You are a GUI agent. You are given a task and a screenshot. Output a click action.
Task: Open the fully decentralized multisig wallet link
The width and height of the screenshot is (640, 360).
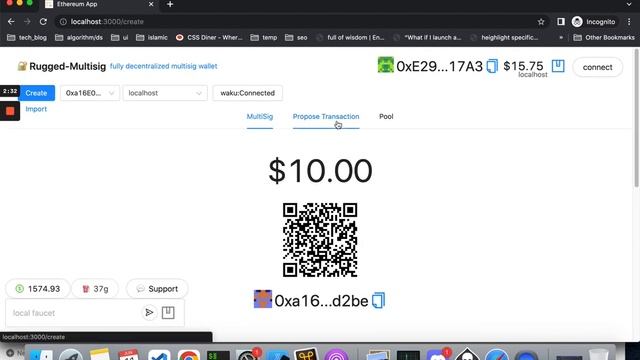163,66
